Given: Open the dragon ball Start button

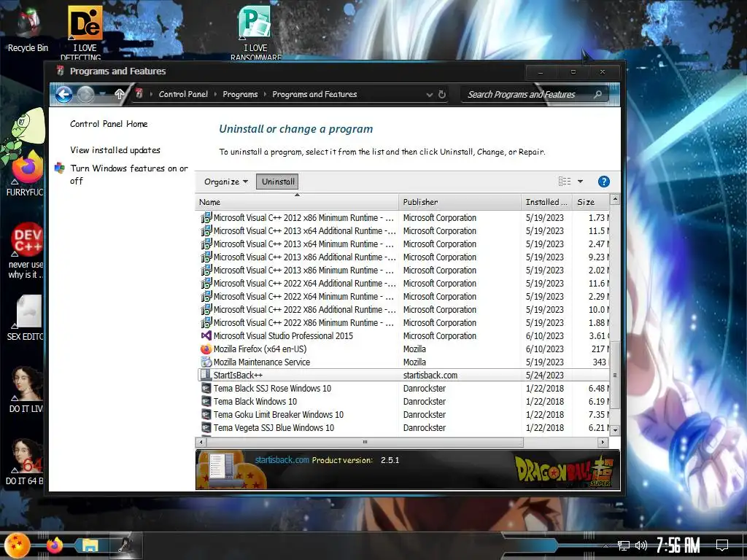Looking at the screenshot, I should [x=18, y=545].
